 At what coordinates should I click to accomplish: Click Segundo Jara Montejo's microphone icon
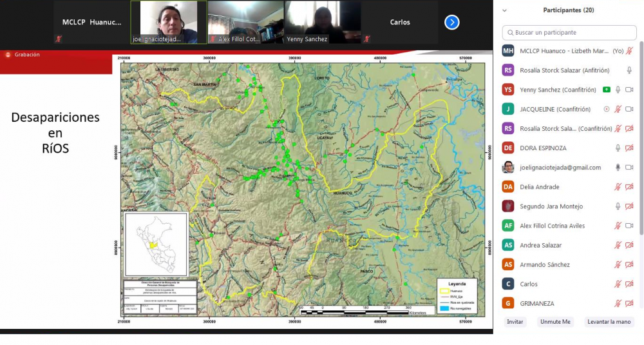pos(618,206)
